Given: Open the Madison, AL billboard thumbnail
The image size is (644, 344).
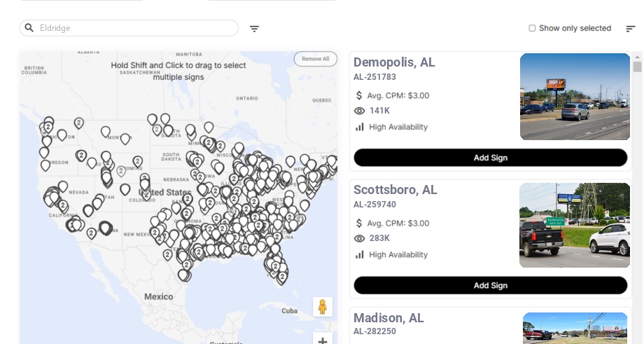Looking at the screenshot, I should point(575,328).
